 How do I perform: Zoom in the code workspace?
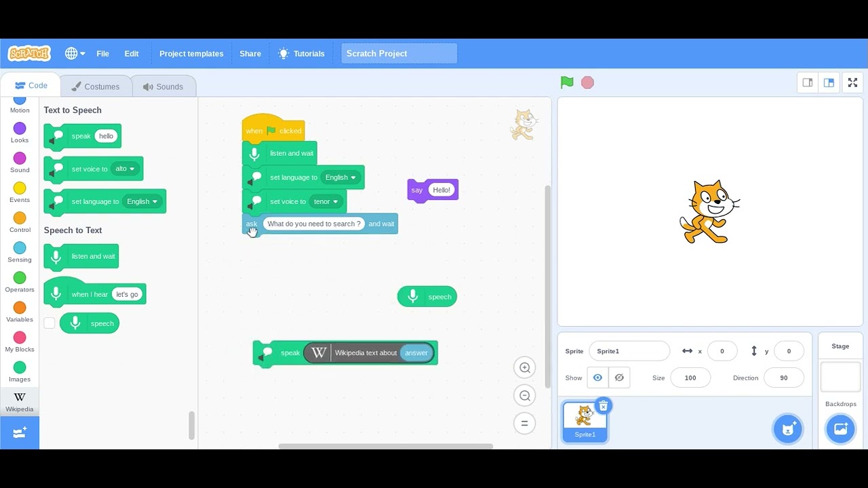(x=524, y=367)
